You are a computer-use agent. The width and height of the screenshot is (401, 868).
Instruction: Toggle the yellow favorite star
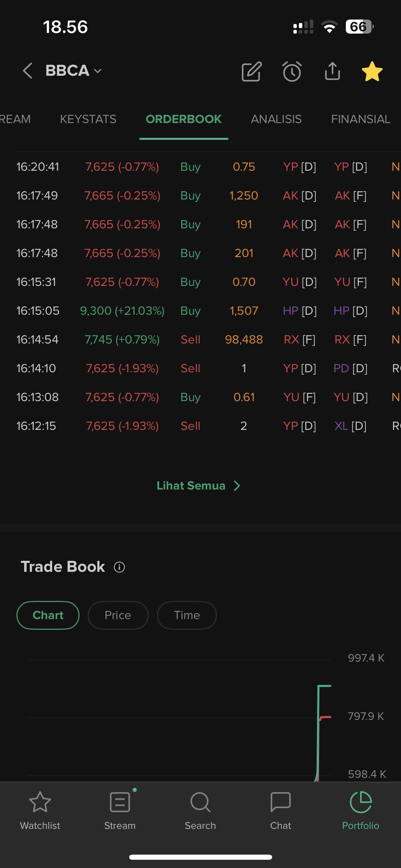coord(372,71)
